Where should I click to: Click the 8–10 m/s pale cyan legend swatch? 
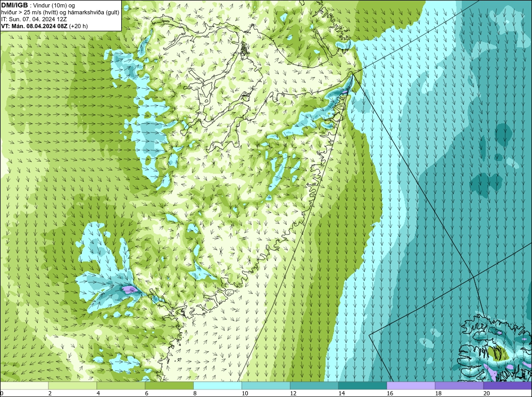(218, 386)
